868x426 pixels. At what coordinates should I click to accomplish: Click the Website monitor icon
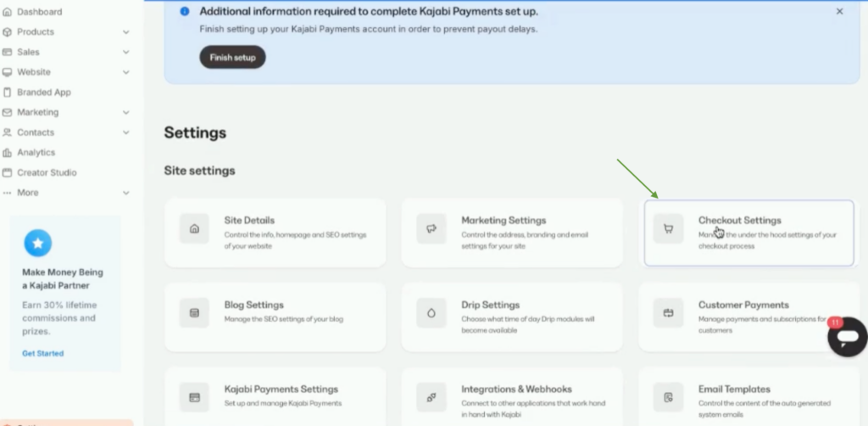coord(7,72)
